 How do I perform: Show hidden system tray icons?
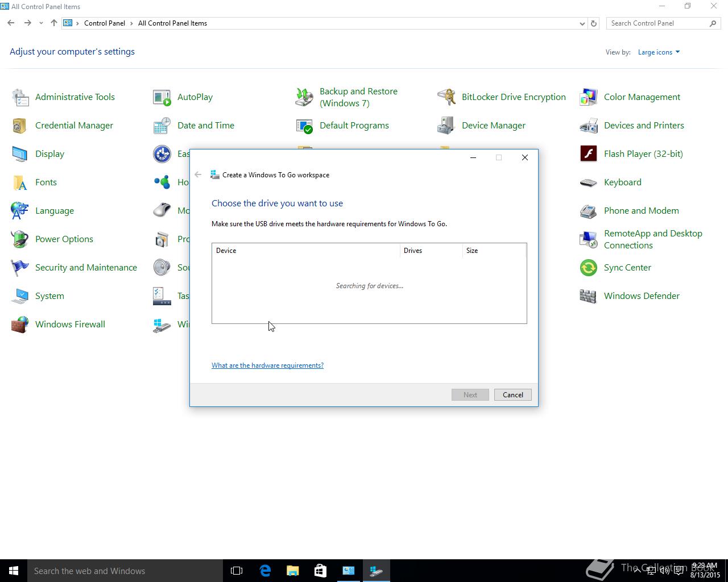[x=637, y=571]
